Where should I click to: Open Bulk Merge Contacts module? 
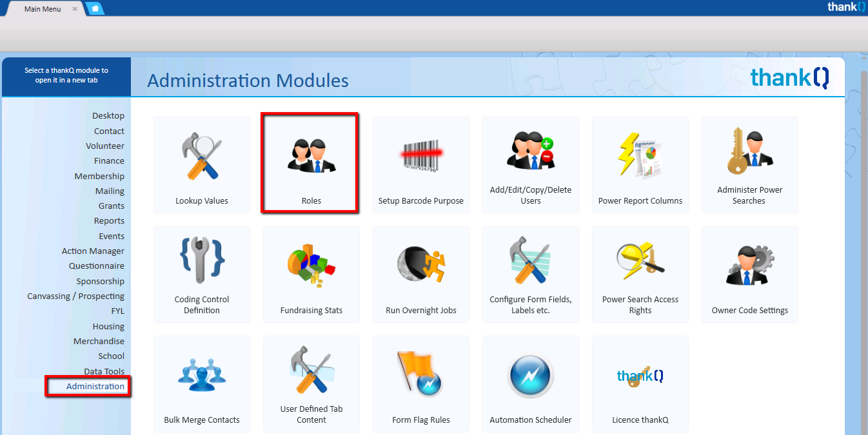click(202, 384)
